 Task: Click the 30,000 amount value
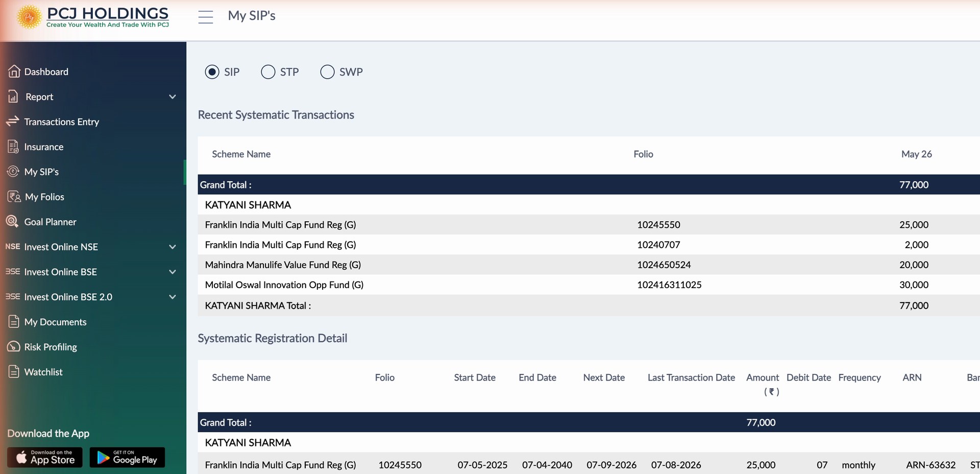(x=914, y=285)
